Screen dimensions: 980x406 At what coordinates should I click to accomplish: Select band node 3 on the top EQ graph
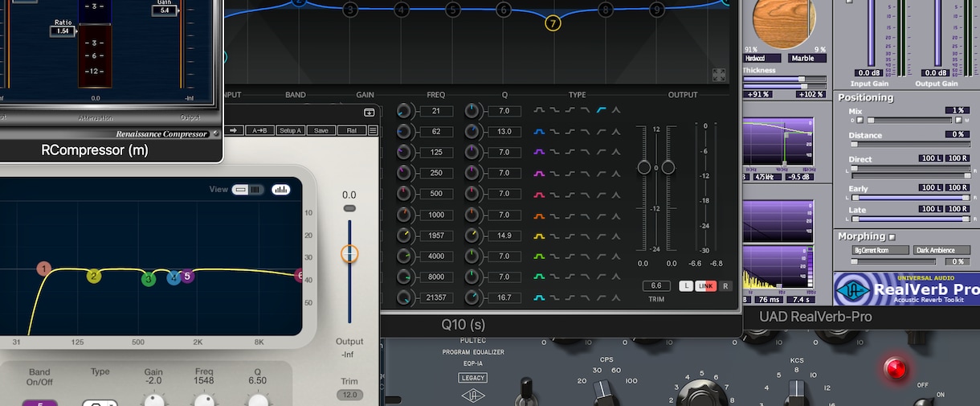coord(350,10)
